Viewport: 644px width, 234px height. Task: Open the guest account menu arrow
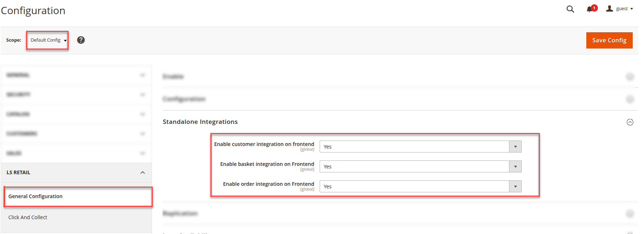pos(632,9)
